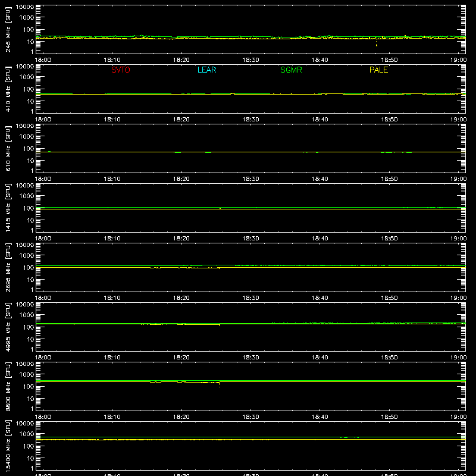Click the green SGMR station label
The height and width of the screenshot is (476, 476).
[291, 70]
